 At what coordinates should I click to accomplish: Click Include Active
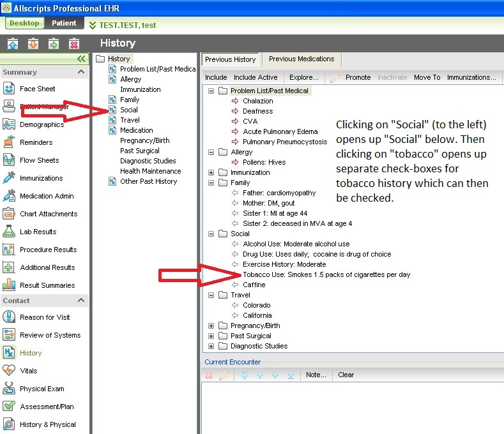[x=256, y=77]
